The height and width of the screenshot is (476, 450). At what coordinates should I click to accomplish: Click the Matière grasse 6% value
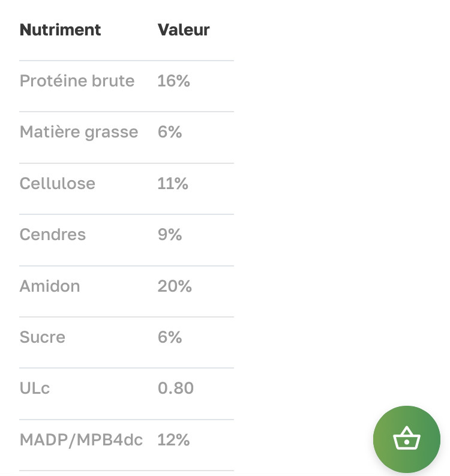click(170, 131)
